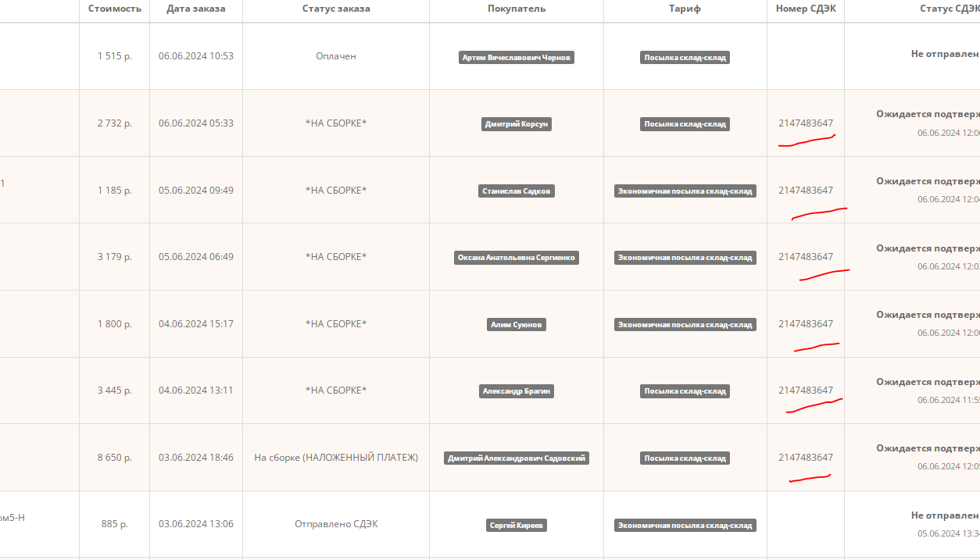Select buyer Дмитрий Александрович Садовский
This screenshot has height=560, width=980.
pyautogui.click(x=517, y=458)
